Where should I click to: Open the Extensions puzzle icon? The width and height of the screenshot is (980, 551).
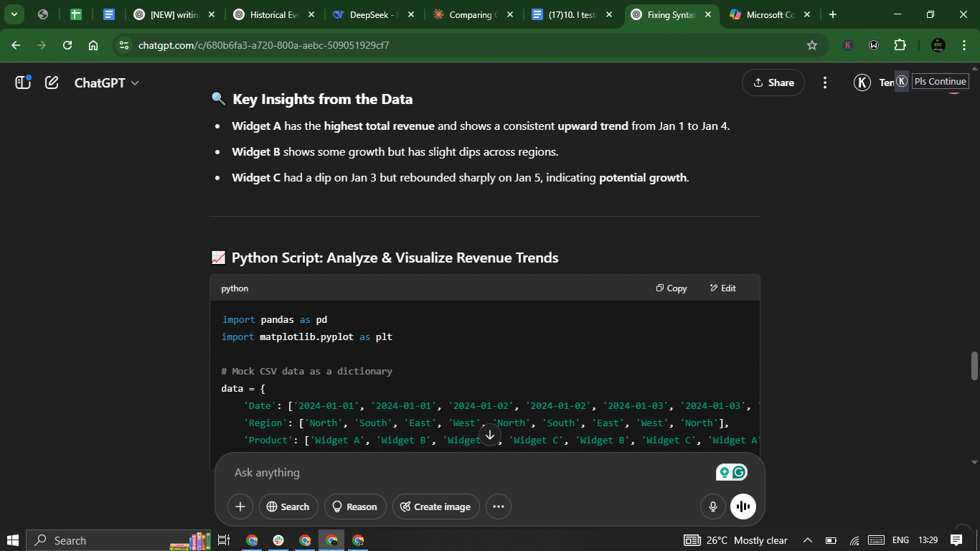point(900,45)
